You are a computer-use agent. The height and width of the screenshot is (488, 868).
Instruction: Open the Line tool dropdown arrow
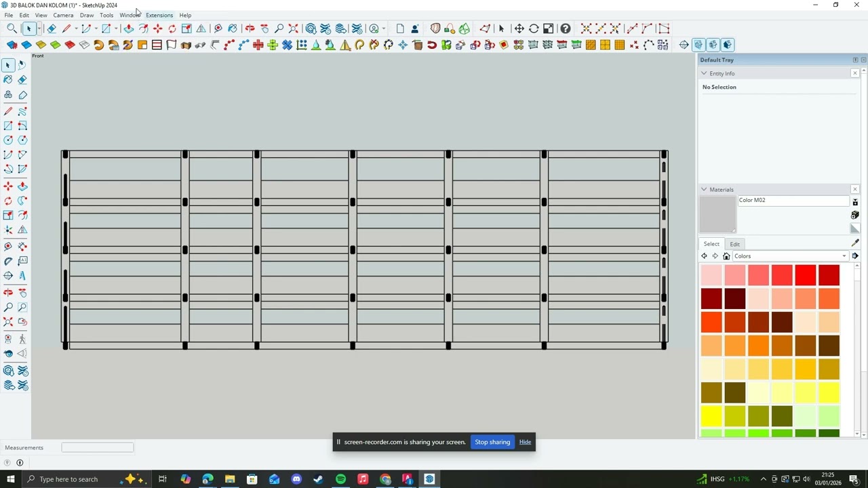coord(77,28)
